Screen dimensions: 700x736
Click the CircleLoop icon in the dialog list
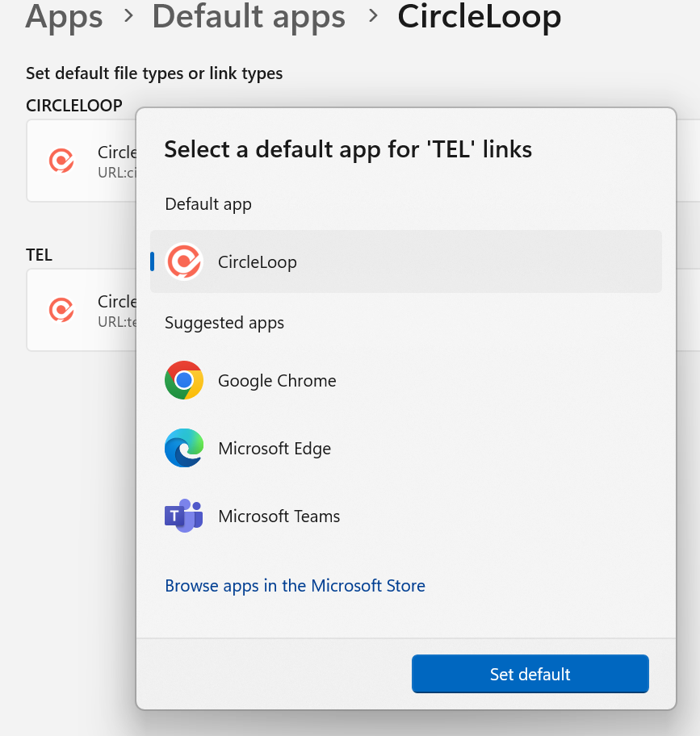click(x=184, y=262)
